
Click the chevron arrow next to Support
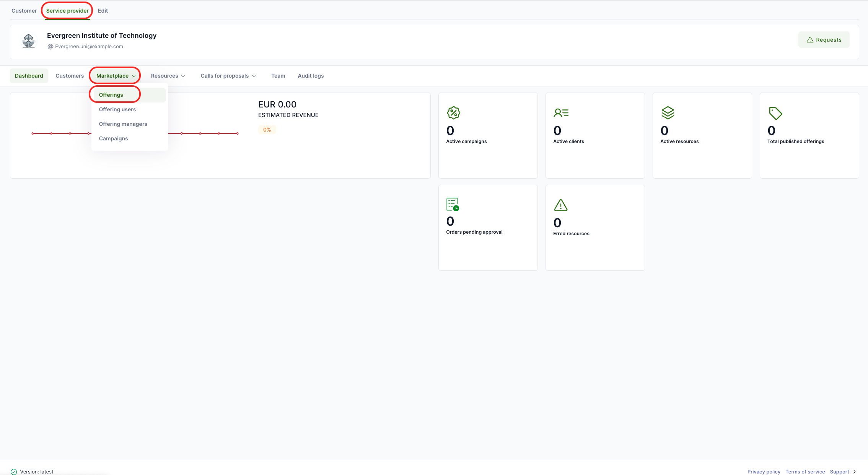pyautogui.click(x=855, y=472)
